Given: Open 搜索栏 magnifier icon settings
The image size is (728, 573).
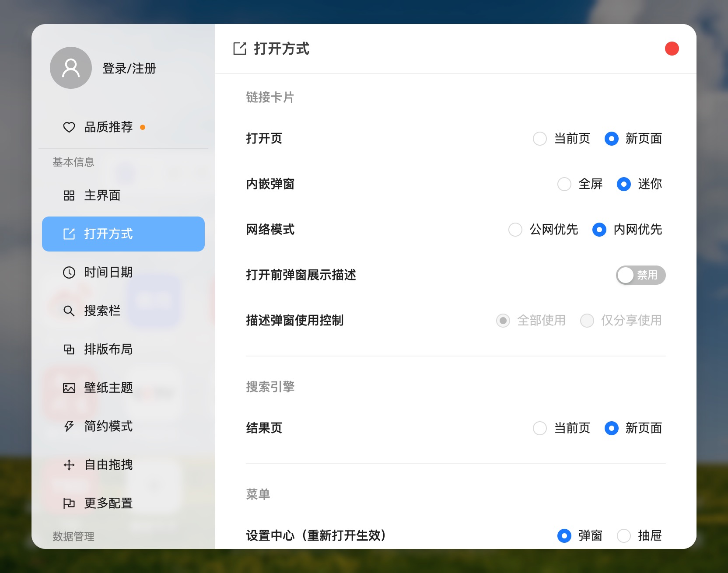Looking at the screenshot, I should pos(69,311).
